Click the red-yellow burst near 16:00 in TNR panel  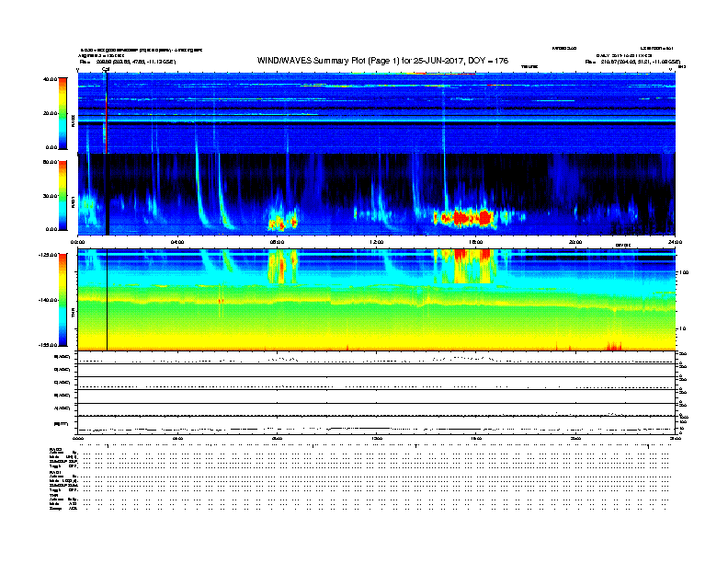(x=464, y=266)
